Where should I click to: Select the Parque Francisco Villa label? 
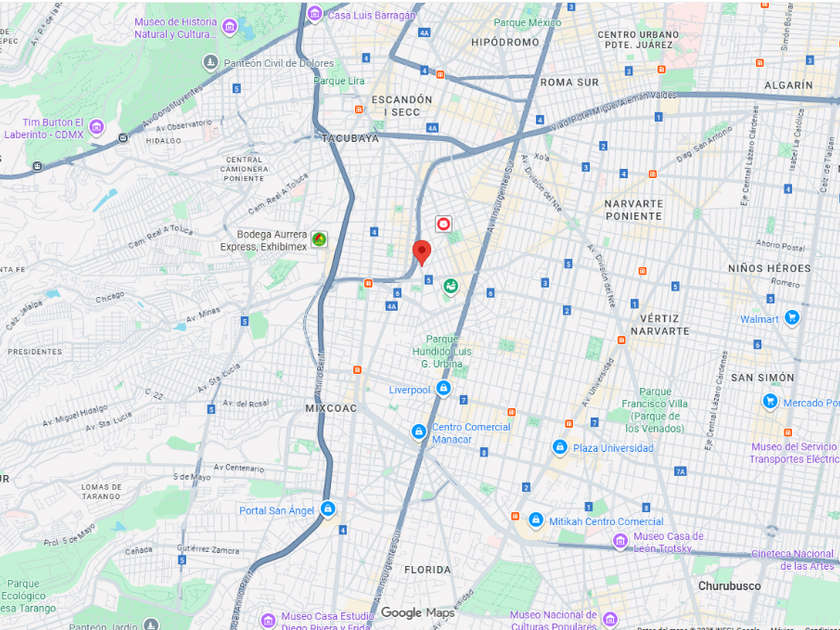pos(654,410)
